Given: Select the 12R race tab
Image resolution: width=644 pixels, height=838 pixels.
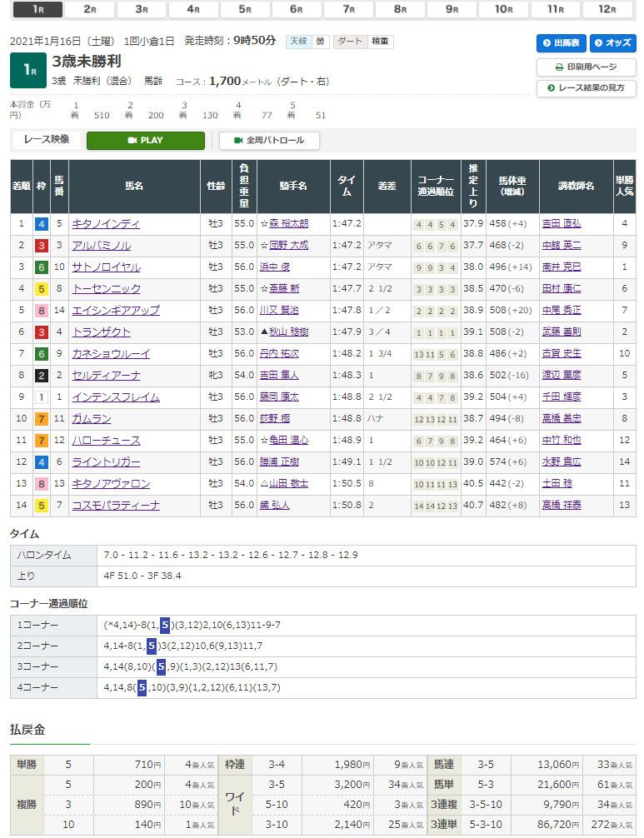Looking at the screenshot, I should (607, 10).
